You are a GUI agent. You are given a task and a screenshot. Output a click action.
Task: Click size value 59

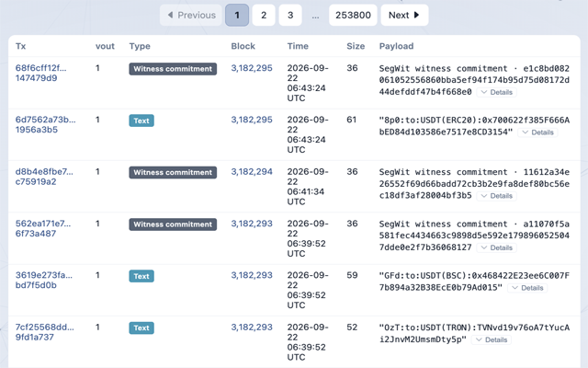(x=352, y=275)
